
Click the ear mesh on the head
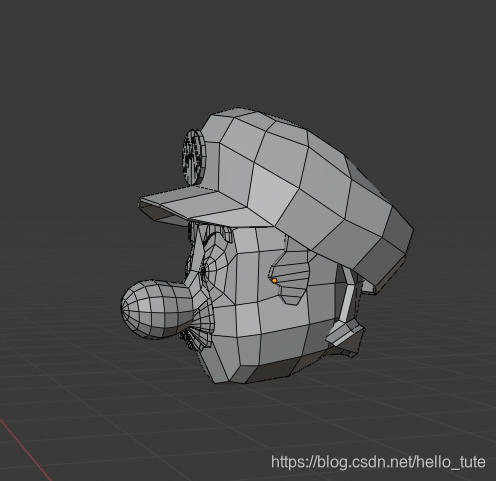tap(290, 278)
